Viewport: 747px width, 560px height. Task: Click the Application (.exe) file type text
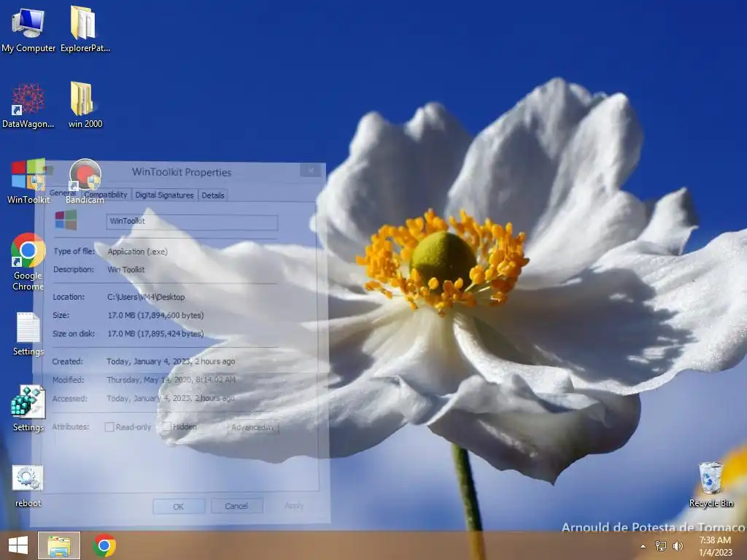(138, 252)
